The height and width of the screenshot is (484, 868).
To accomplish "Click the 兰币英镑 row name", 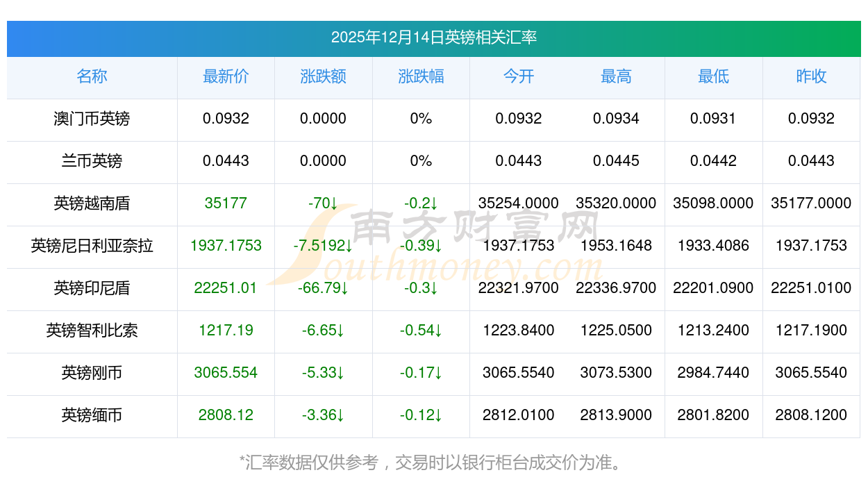I will (x=92, y=161).
